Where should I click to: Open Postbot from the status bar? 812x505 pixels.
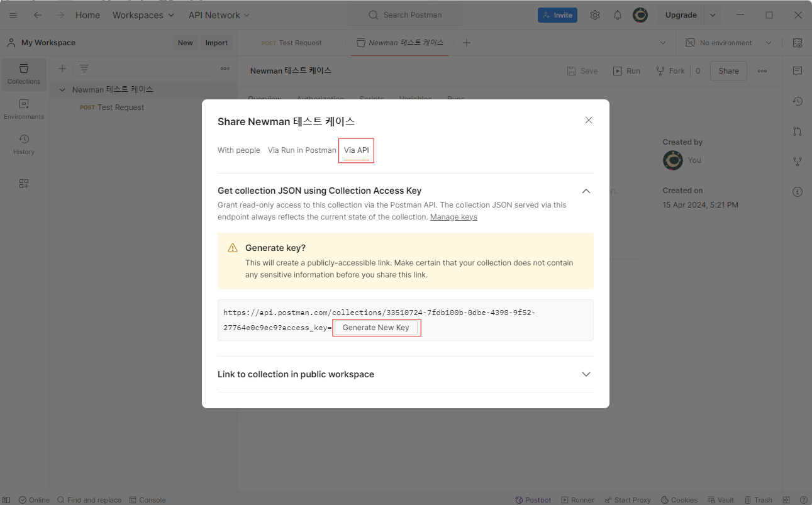[x=533, y=500]
